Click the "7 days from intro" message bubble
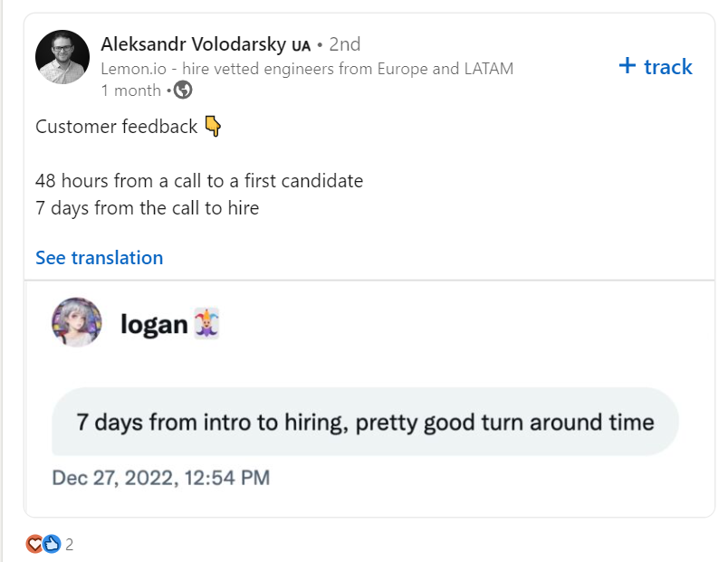This screenshot has width=728, height=562. [x=365, y=422]
